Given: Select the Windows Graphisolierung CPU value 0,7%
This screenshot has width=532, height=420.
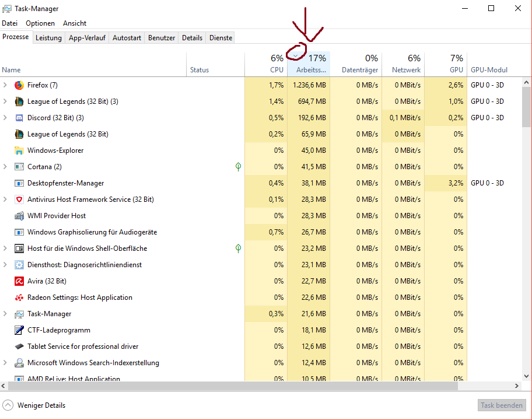Looking at the screenshot, I should [276, 232].
